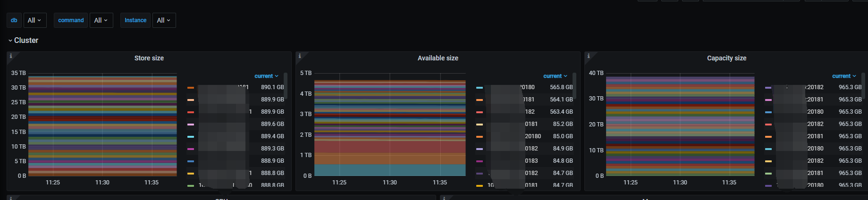Screen dimensions: 868x200
Task: Collapse the Cluster row
Action: coord(24,41)
